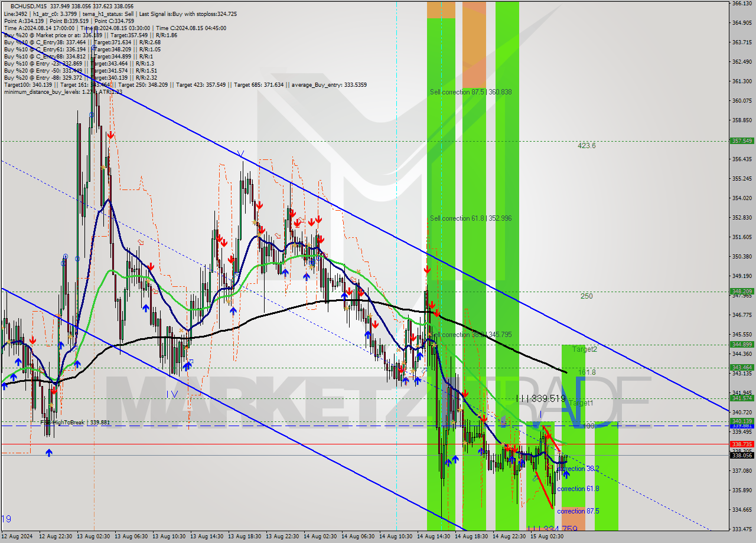
Task: Select 'Sell correction 87.5 | 360.838' label
Action: 471,92
